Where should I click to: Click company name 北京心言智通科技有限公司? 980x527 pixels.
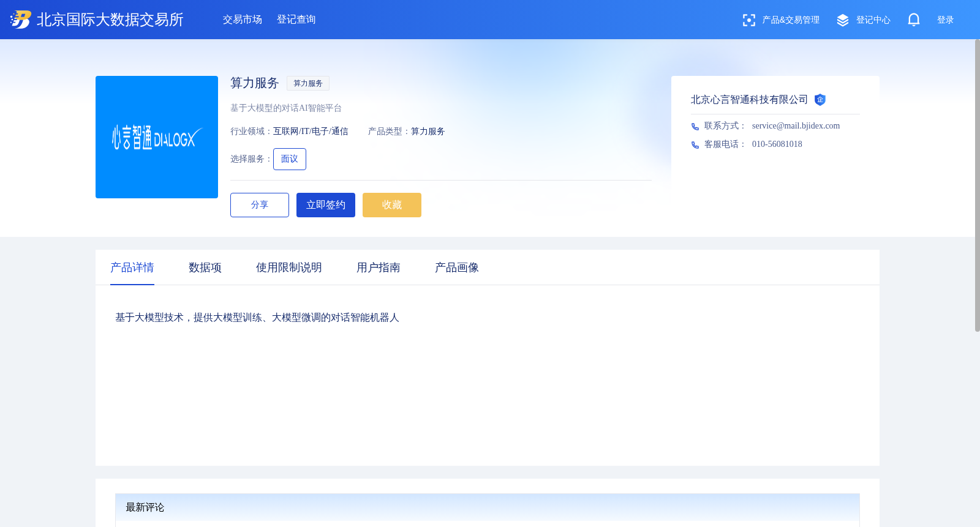(x=749, y=100)
